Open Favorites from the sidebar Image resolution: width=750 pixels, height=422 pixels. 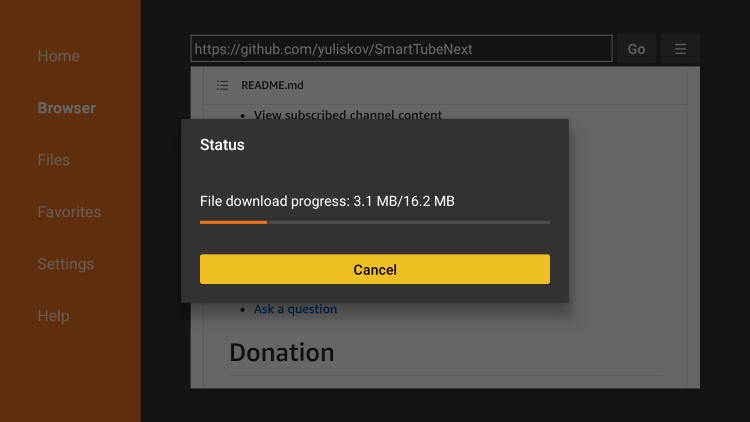(x=69, y=212)
